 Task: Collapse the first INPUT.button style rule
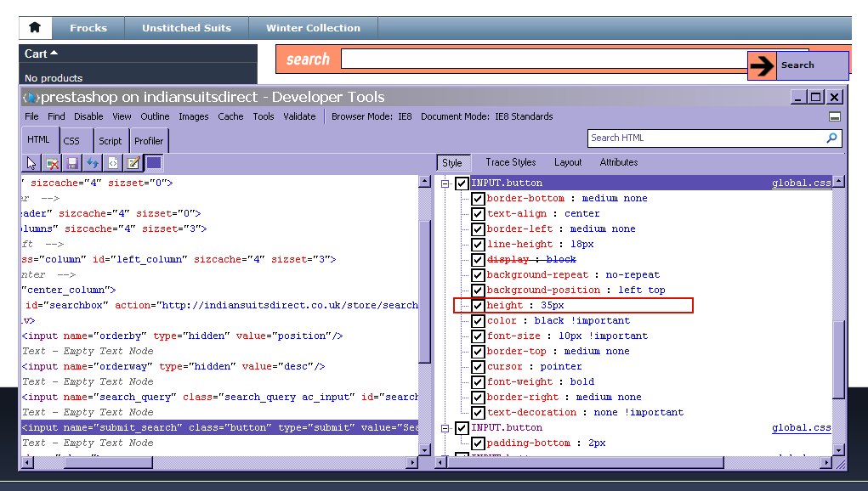pyautogui.click(x=444, y=183)
